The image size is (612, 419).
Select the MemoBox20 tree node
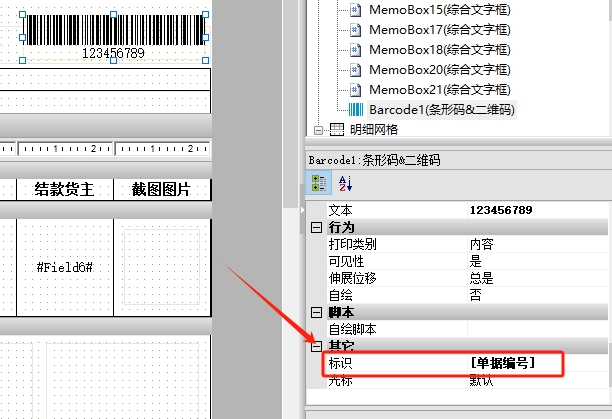point(439,69)
